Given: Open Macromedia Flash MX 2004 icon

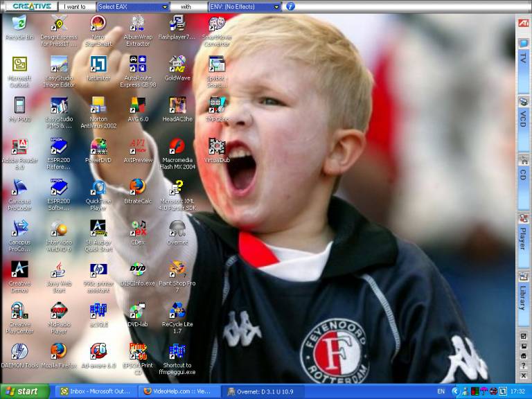Looking at the screenshot, I should click(x=177, y=146).
